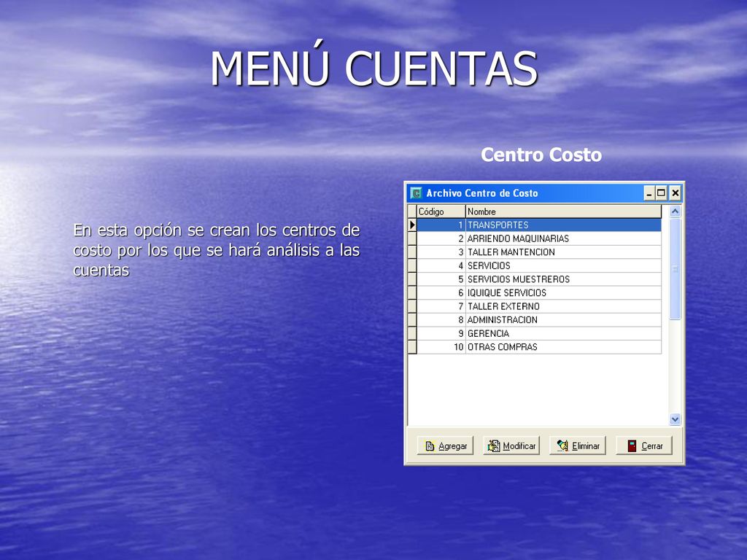Click the Nombre column header
The image size is (747, 560).
(564, 211)
